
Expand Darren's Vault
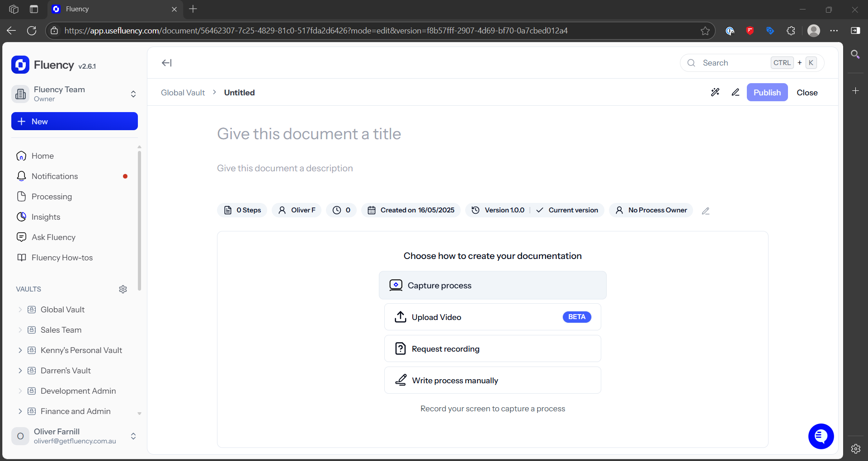click(x=20, y=371)
